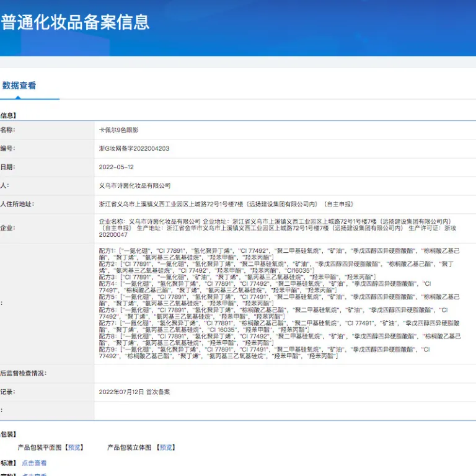Open 预览 link for 产品包装平面图
Screen dimensions: 476x476
(74, 447)
